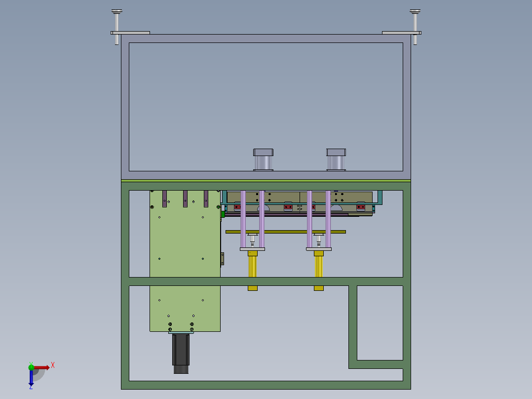Select the large light green mounting plate
This screenshot has height=399, width=532.
[x=185, y=261]
